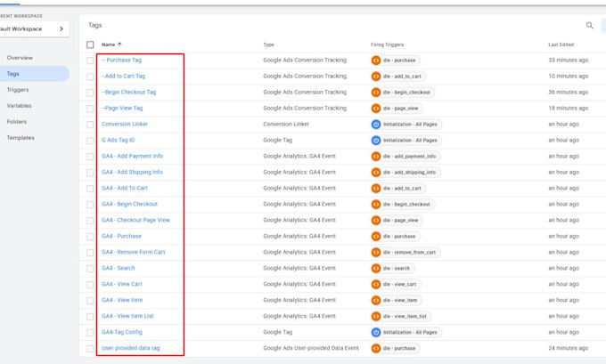The width and height of the screenshot is (606, 364).
Task: Select Tags in the sidebar
Action: pos(12,74)
